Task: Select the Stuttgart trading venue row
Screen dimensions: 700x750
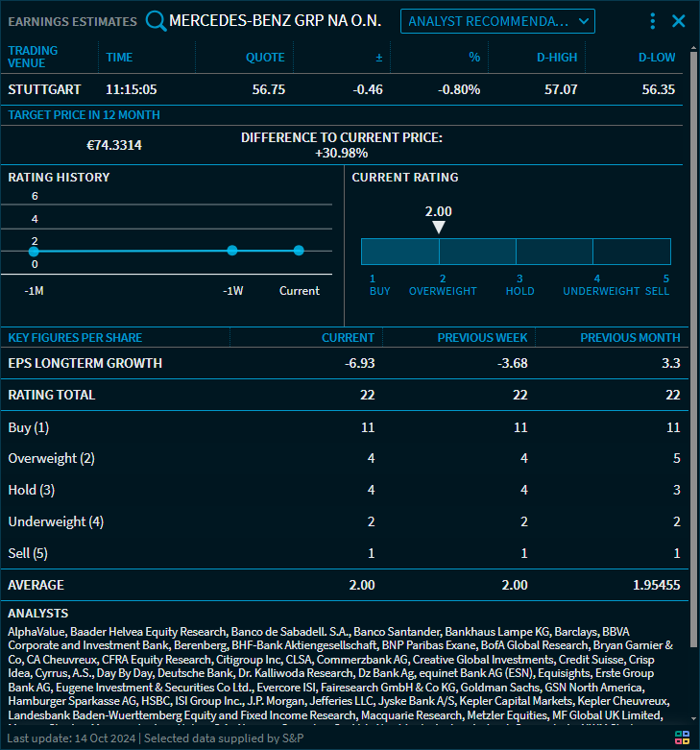Action: [45, 89]
